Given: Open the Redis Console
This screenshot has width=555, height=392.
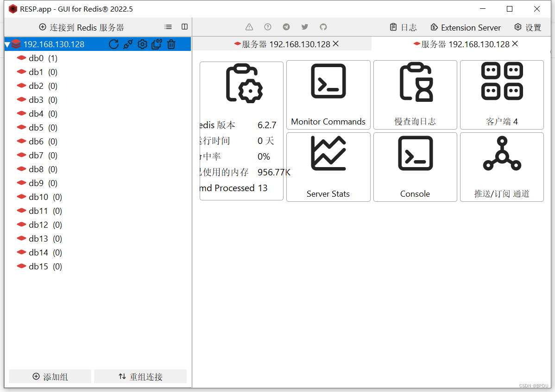Looking at the screenshot, I should point(415,167).
